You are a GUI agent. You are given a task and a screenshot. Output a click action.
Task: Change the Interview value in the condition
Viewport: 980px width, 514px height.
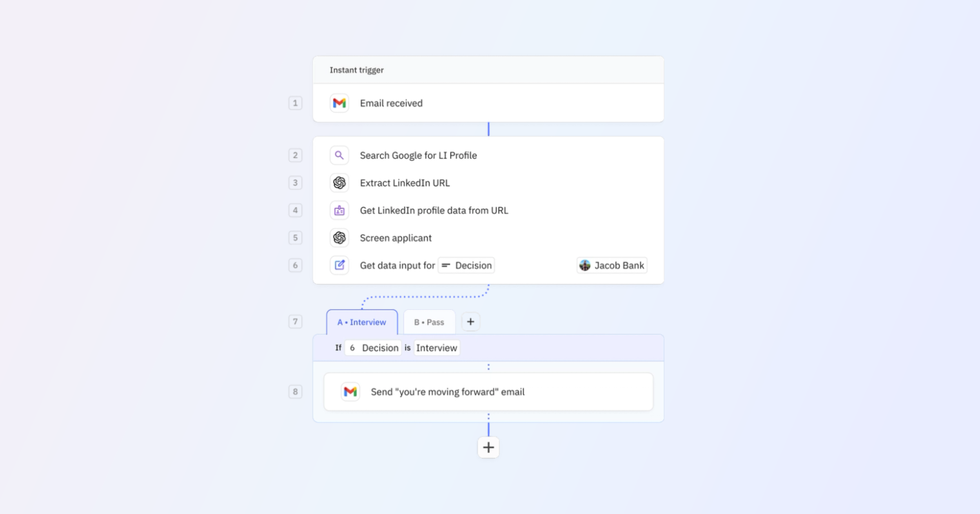click(x=437, y=348)
